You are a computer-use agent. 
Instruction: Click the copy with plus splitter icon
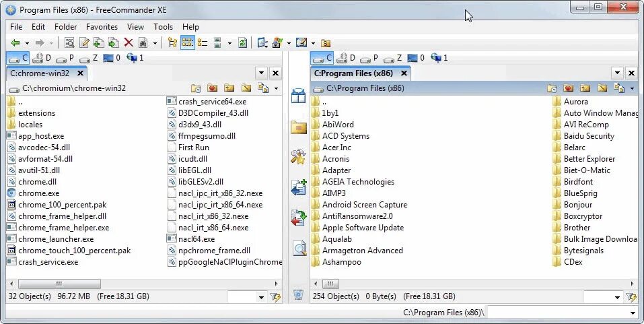(299, 187)
